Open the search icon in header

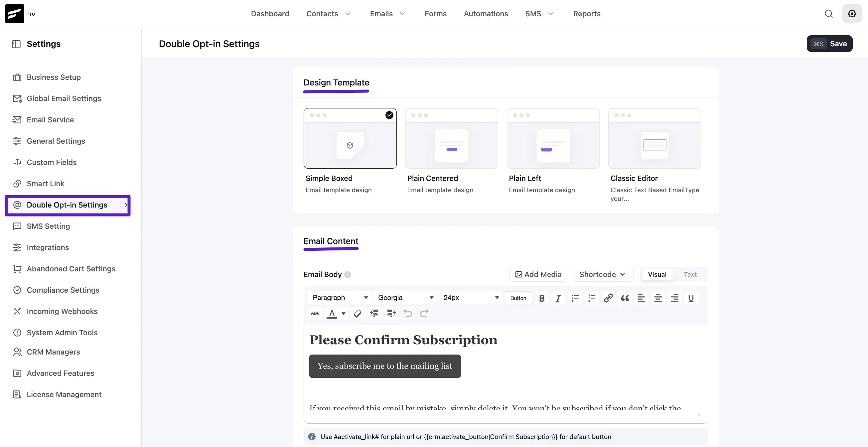(828, 14)
